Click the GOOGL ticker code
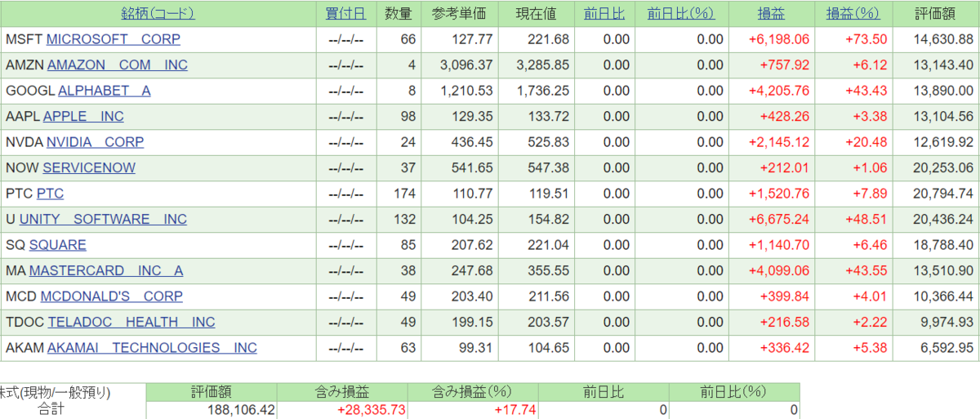 click(x=30, y=91)
